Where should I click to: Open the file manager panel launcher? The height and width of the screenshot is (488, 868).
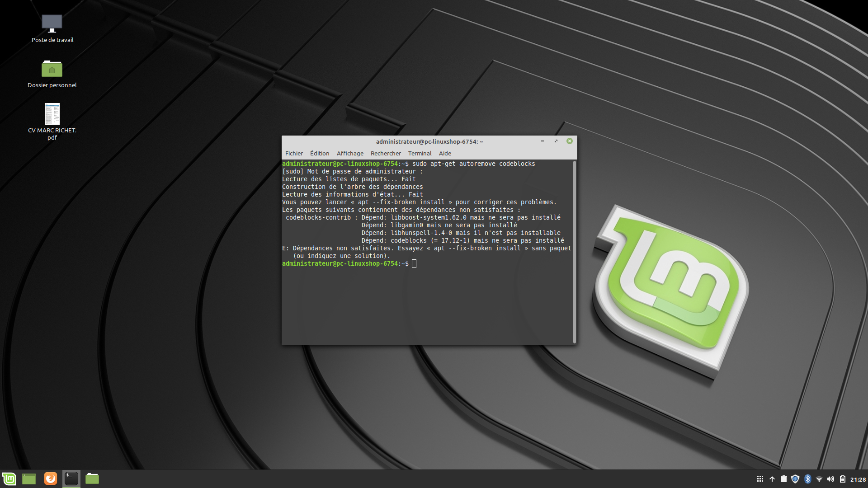point(92,479)
